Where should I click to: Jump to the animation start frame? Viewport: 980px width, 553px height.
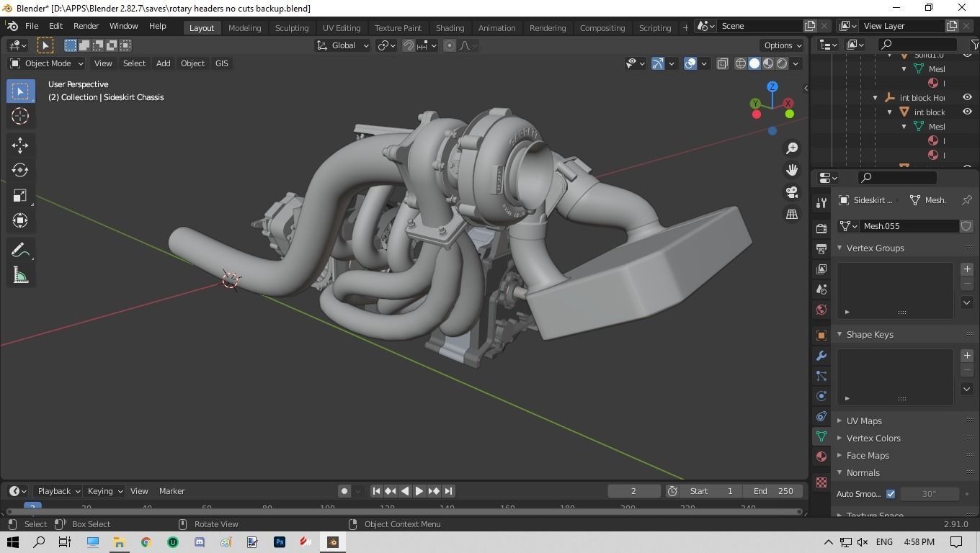(x=376, y=491)
